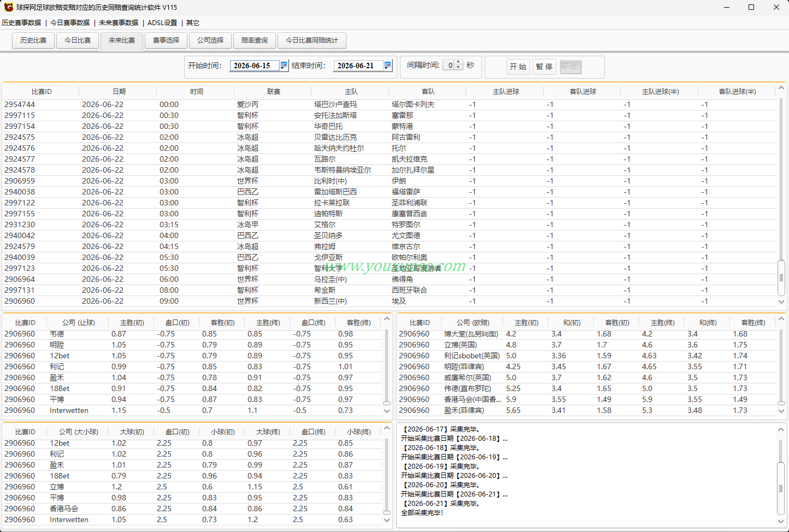Select 威廉希尔(英国) European odds row
Image resolution: width=789 pixels, height=532 pixels.
[x=587, y=377]
